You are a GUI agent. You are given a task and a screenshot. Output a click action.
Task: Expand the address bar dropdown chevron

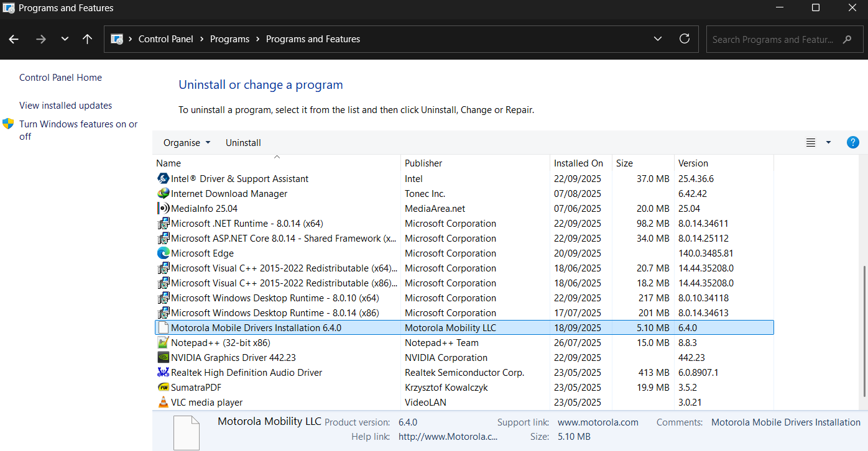pyautogui.click(x=658, y=39)
